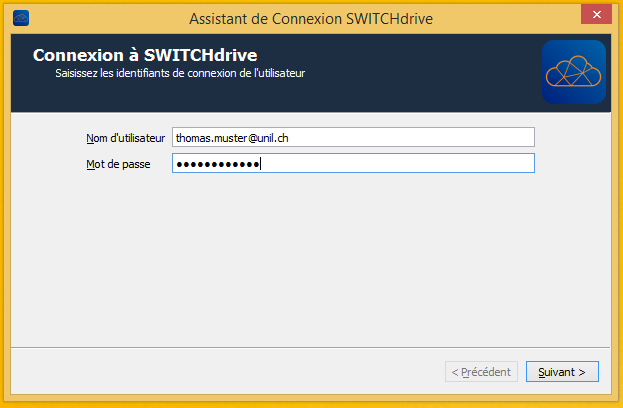The image size is (623, 408).
Task: Click the "unil.ch" domain in the username
Action: 274,137
